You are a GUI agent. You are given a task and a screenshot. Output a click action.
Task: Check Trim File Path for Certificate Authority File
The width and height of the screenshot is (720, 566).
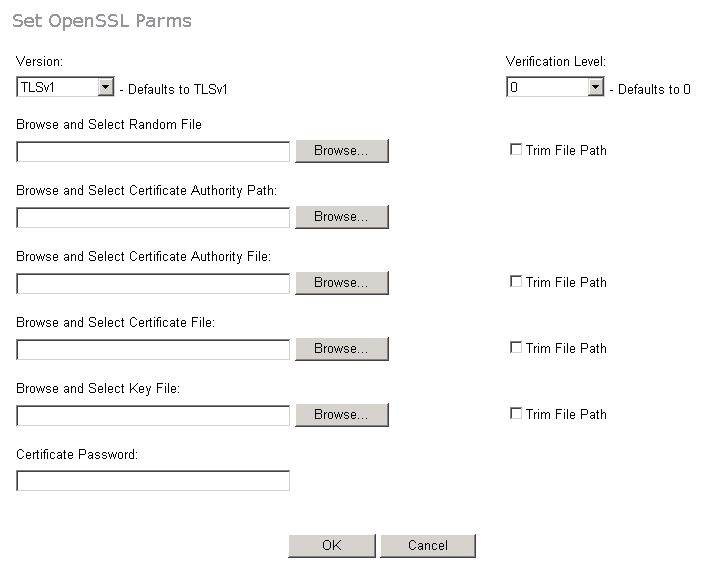coord(516,282)
